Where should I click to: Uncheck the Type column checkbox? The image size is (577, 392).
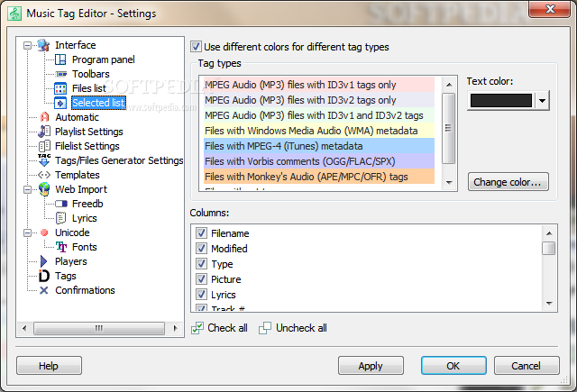(201, 264)
